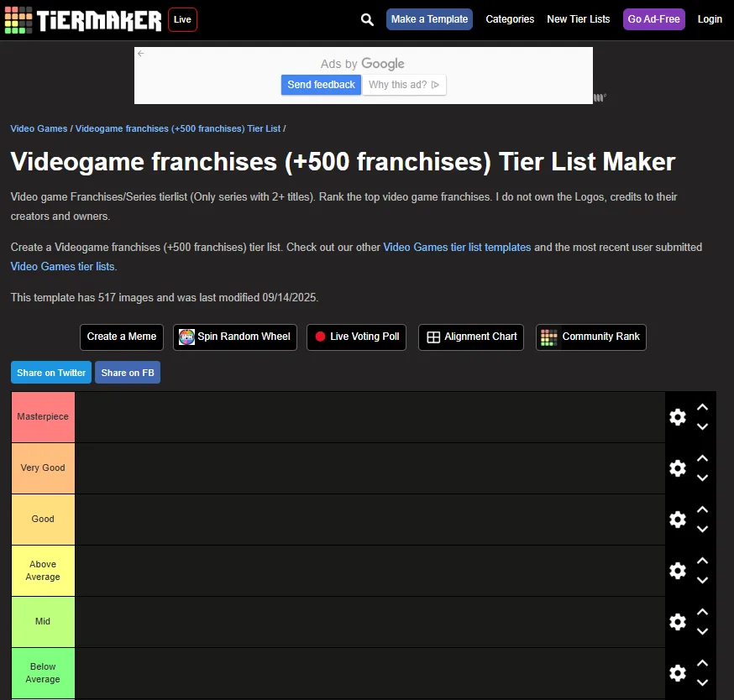
Task: Click Spin Random Wheel button
Action: pos(235,337)
